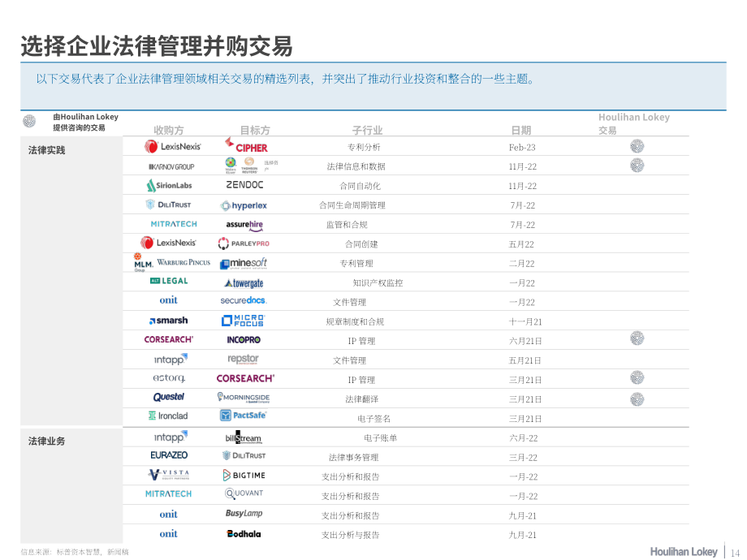
Task: Click the repstor logo
Action: click(x=243, y=359)
